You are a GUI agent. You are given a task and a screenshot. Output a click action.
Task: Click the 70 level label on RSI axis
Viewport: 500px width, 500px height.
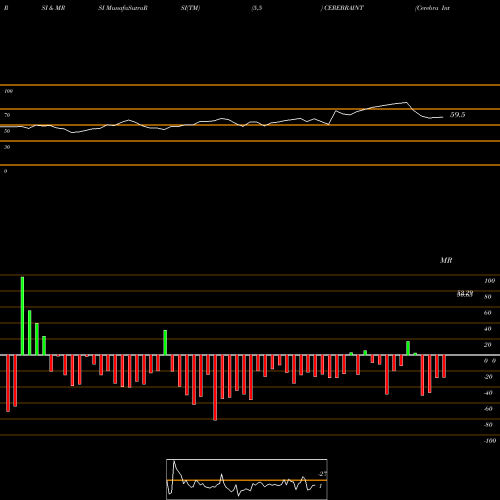coord(7,115)
